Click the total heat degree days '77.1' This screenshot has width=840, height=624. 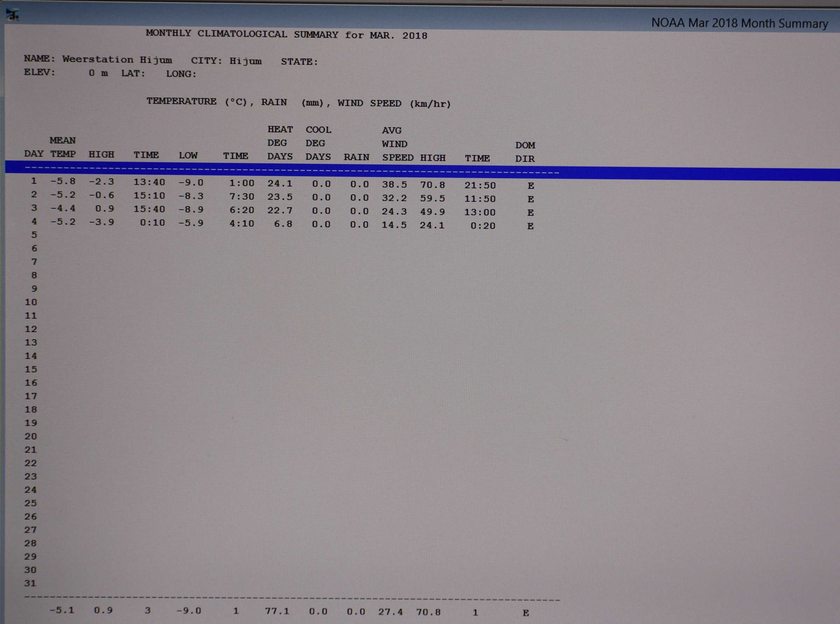click(x=277, y=611)
